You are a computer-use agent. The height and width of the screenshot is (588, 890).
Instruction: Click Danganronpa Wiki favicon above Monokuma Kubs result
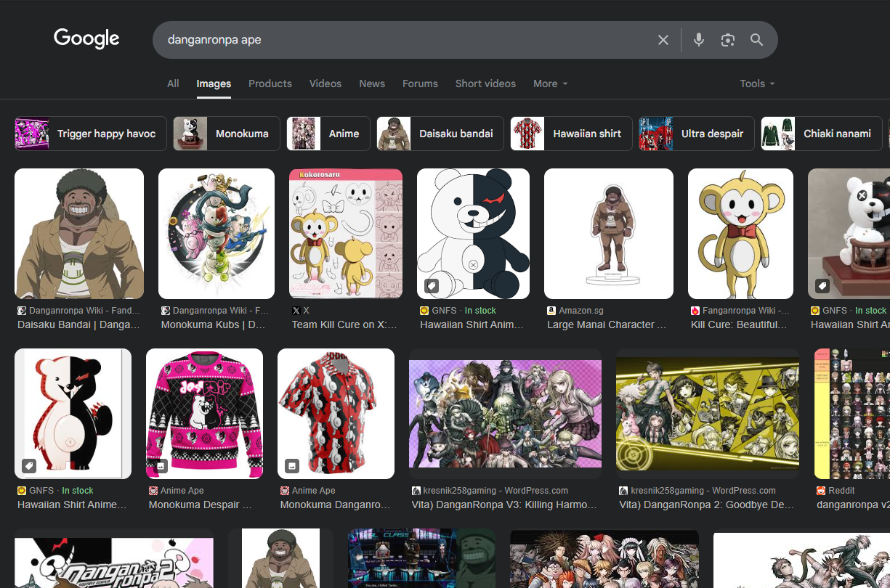[x=166, y=310]
